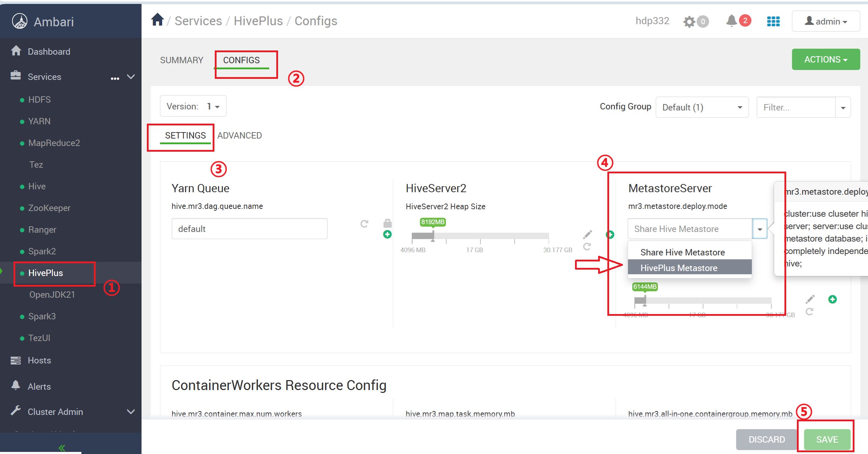Select HivePlus service in sidebar
Viewport: 868px width, 454px height.
[46, 273]
